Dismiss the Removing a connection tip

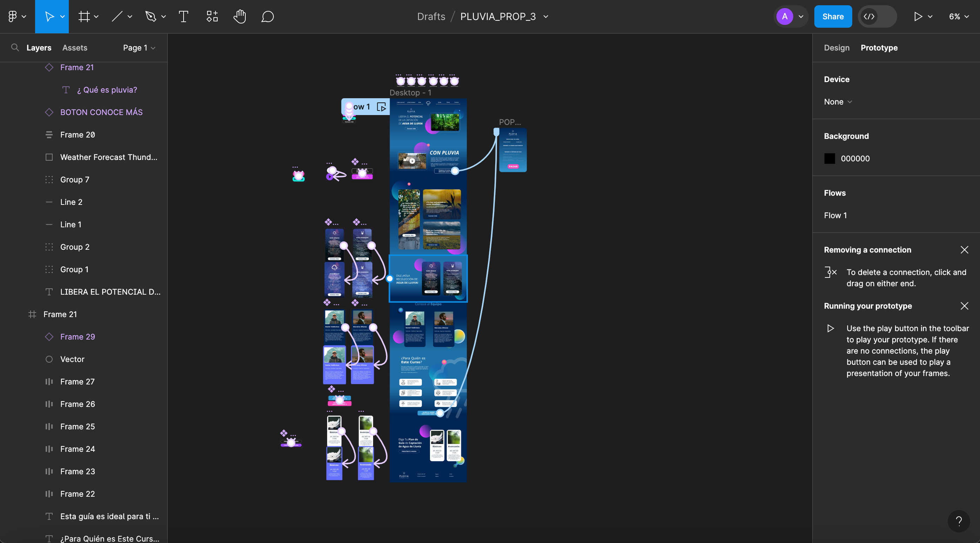point(964,250)
